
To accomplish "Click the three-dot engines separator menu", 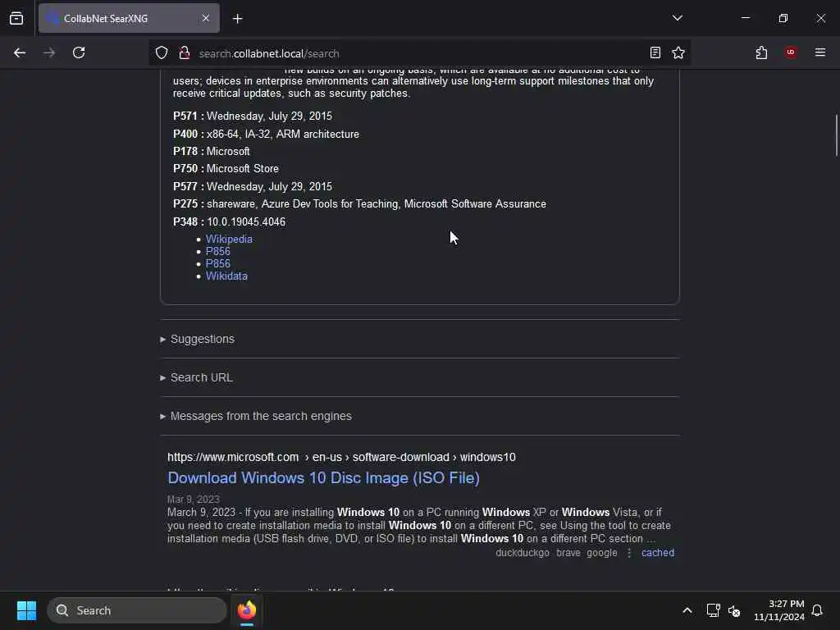I will [629, 553].
